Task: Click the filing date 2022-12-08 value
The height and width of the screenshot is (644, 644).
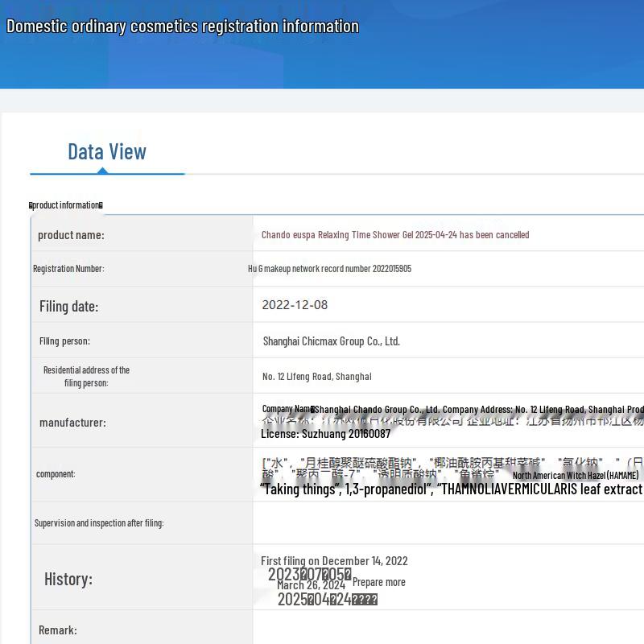Action: [295, 305]
